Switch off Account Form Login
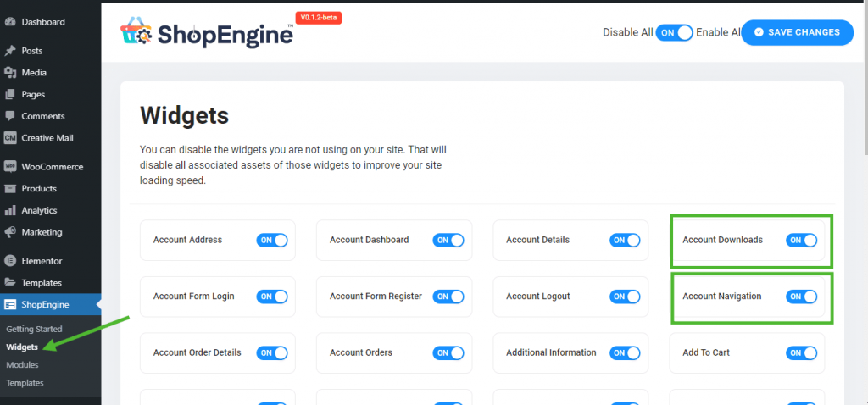Image resolution: width=868 pixels, height=405 pixels. (x=272, y=297)
